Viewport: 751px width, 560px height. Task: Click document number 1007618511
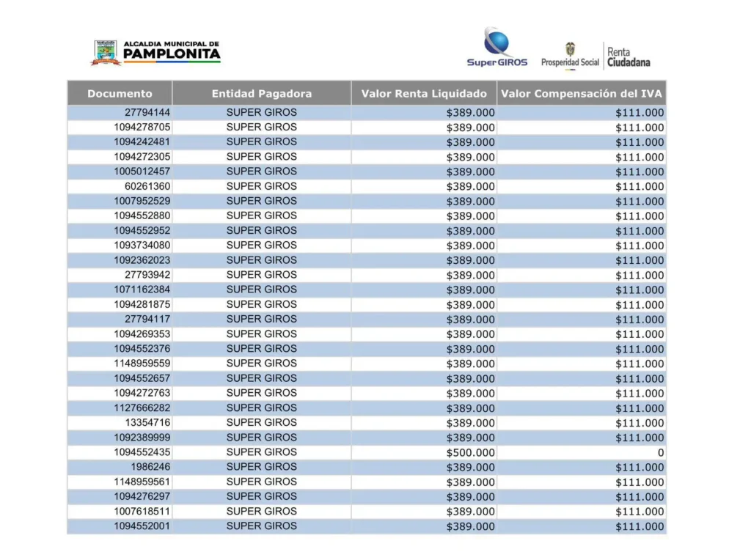coord(142,512)
